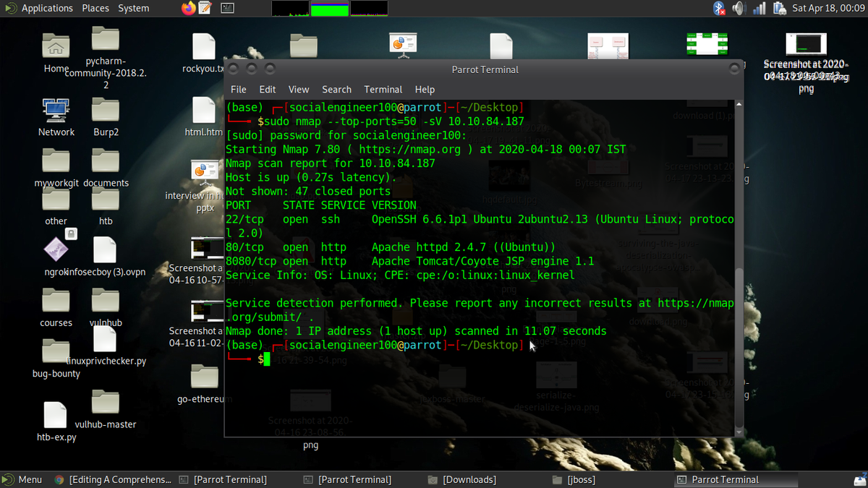Screen dimensions: 868x488
Task: Open the Burp2 folder
Action: click(106, 118)
